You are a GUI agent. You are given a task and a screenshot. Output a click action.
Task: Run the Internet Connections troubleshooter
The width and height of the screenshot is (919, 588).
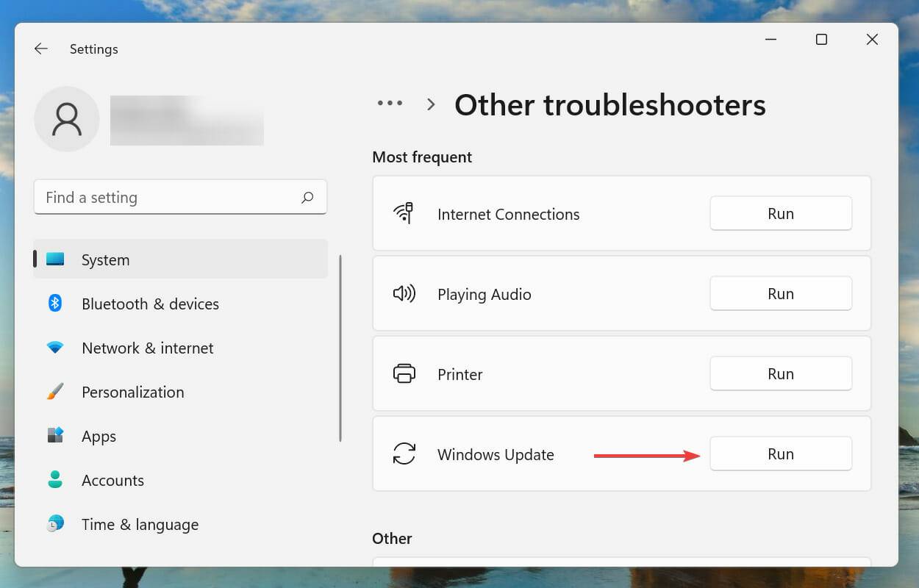coord(781,213)
